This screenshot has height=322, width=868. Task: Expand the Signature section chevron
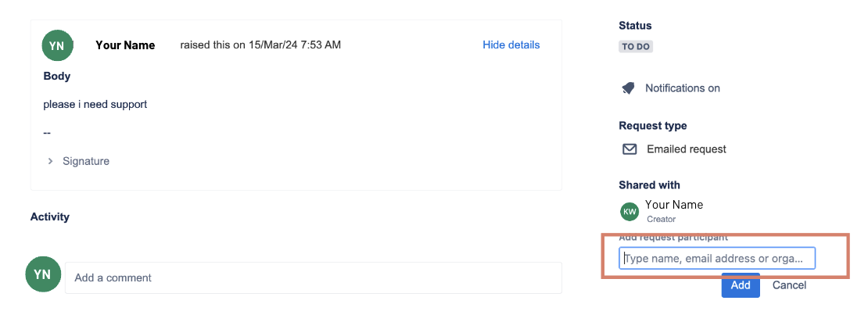pos(51,161)
